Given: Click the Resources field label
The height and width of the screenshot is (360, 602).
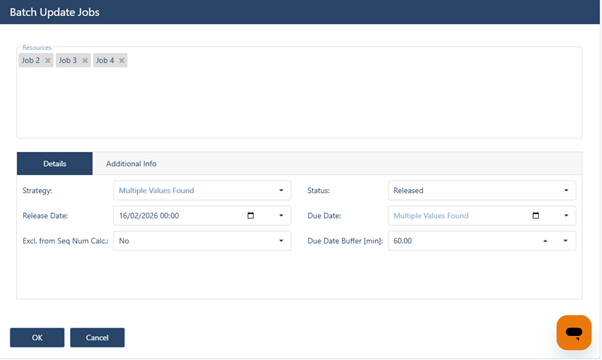Looking at the screenshot, I should coord(37,48).
